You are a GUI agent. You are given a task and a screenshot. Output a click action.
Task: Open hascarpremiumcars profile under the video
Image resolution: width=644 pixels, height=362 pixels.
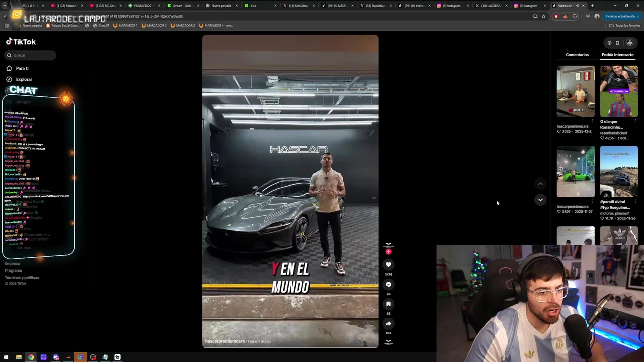pos(224,341)
